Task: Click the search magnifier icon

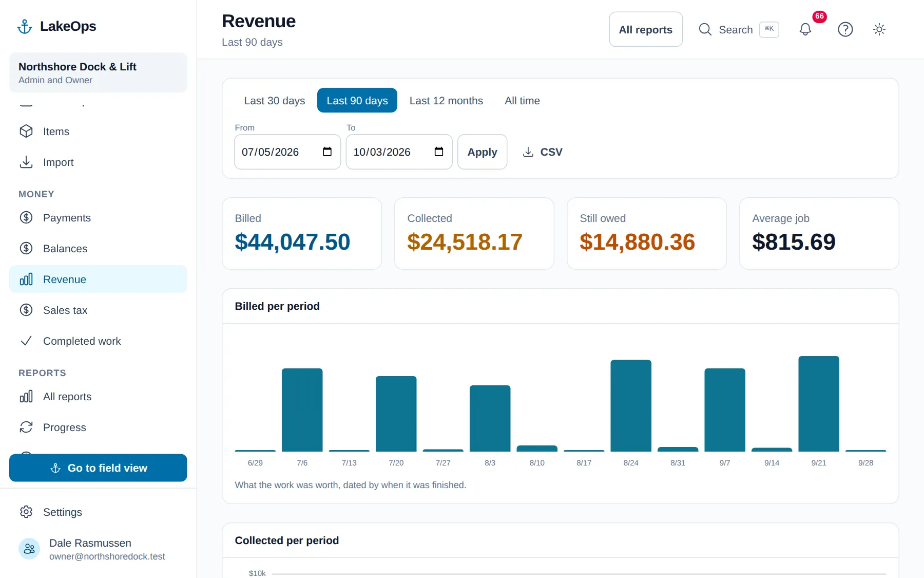Action: [705, 29]
